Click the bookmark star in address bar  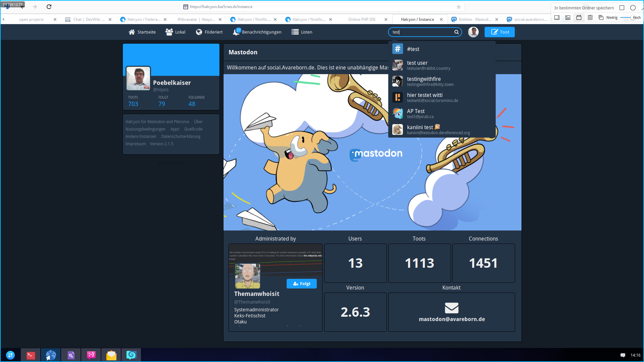pos(458,7)
